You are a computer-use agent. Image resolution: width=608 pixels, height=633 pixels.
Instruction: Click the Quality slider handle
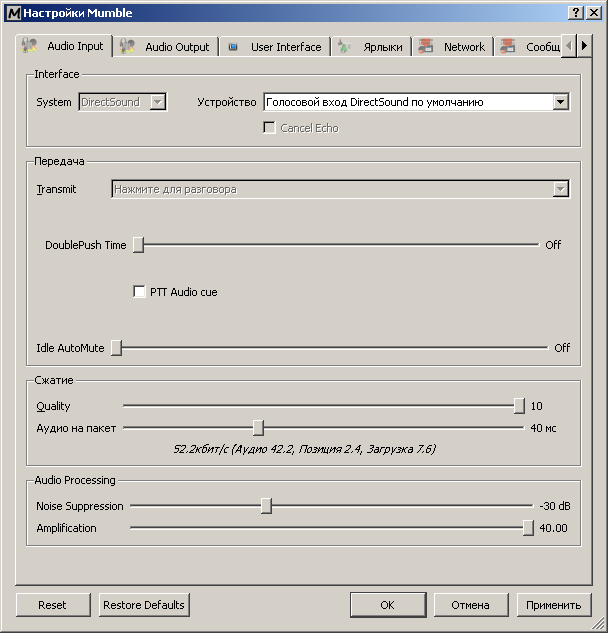point(519,406)
